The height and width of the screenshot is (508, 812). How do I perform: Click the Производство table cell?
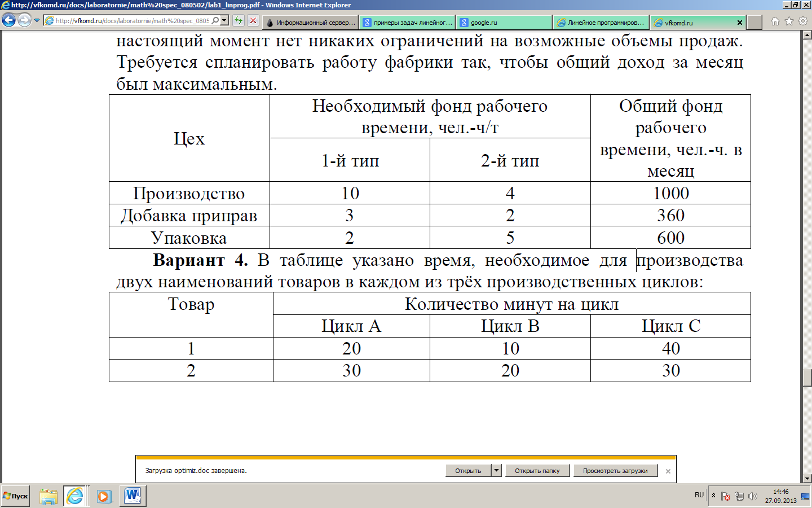click(189, 193)
